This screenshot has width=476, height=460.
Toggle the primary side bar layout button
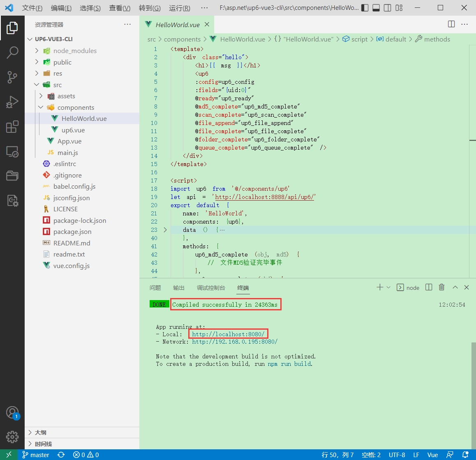pos(365,8)
